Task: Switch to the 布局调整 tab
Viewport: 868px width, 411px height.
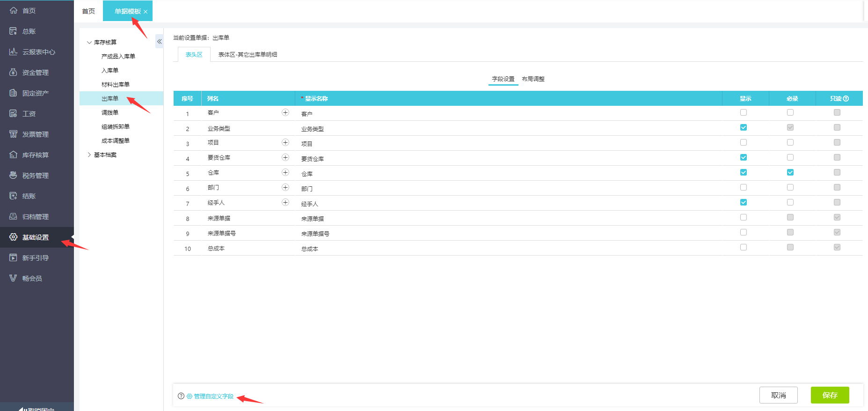Action: [533, 79]
